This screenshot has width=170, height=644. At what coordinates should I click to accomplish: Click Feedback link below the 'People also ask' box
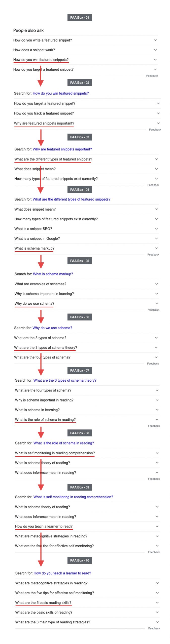(152, 76)
